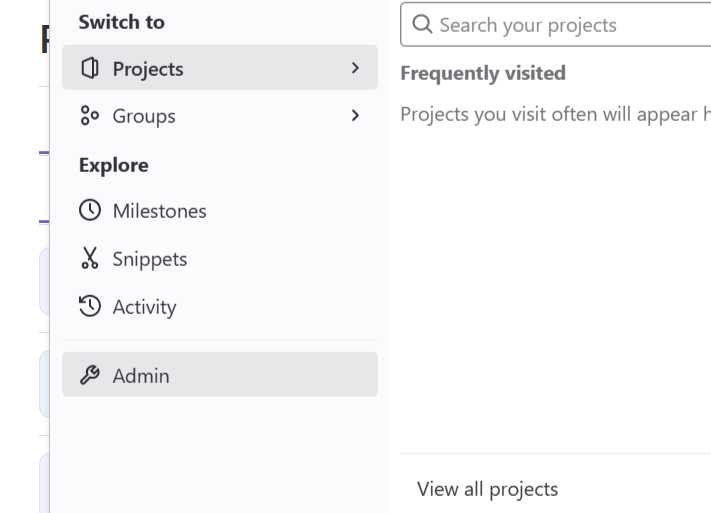Click the Switch to heading
Screen dimensions: 711x513
122,22
